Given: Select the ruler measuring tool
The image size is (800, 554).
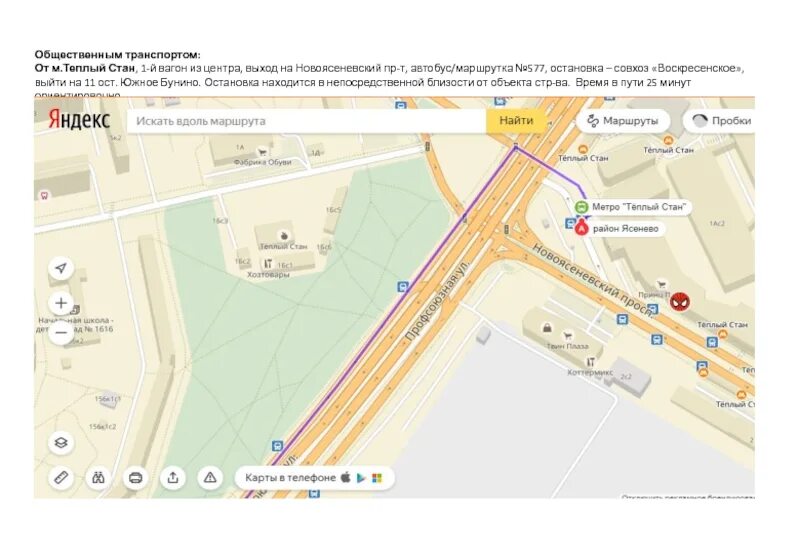Looking at the screenshot, I should (x=61, y=478).
